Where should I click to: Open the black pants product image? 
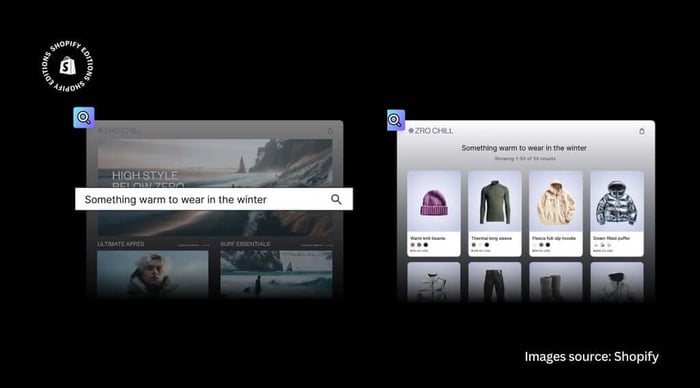pos(495,282)
